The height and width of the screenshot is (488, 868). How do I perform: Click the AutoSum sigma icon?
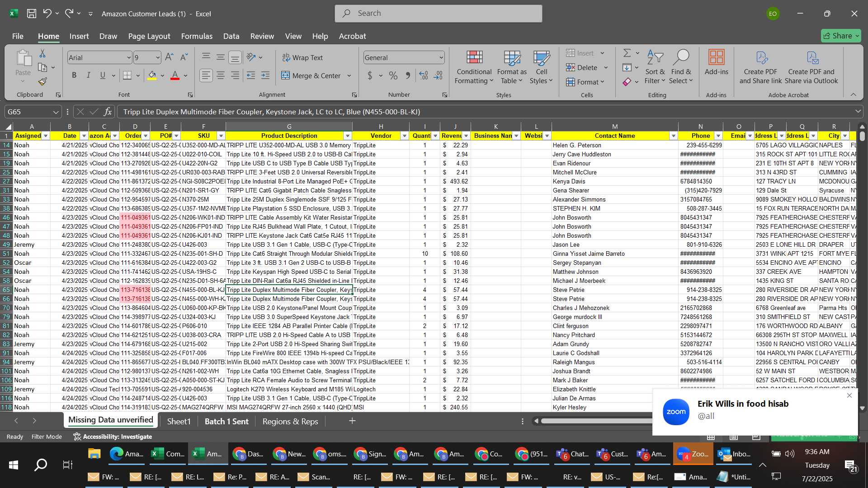(627, 53)
